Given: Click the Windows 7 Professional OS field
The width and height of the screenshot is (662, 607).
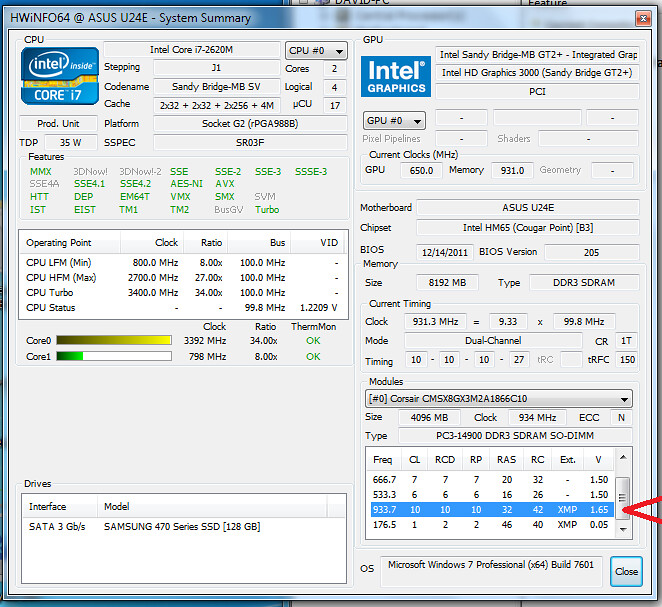Looking at the screenshot, I should tap(491, 571).
